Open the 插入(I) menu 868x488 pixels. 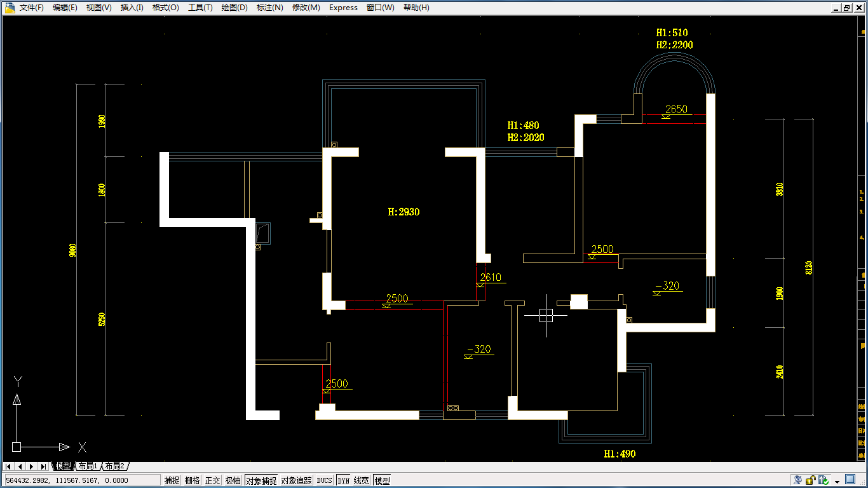tap(132, 8)
